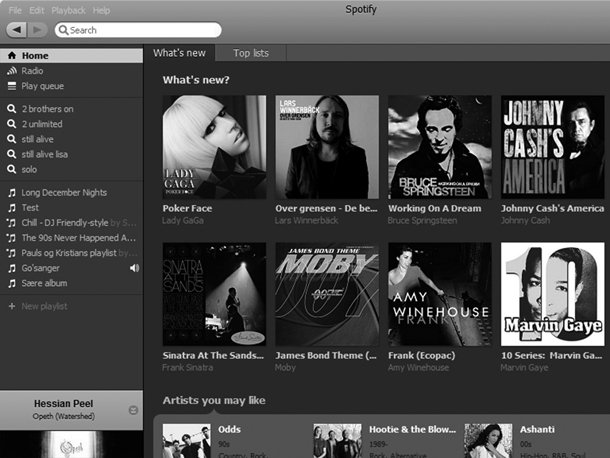Image resolution: width=610 pixels, height=458 pixels.
Task: Select the What's new tab
Action: click(x=180, y=53)
